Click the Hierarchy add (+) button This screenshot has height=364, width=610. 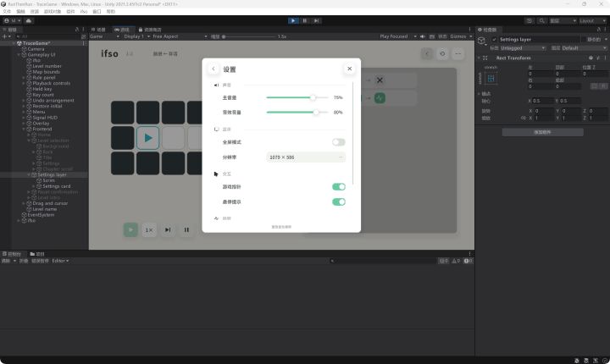click(x=5, y=36)
